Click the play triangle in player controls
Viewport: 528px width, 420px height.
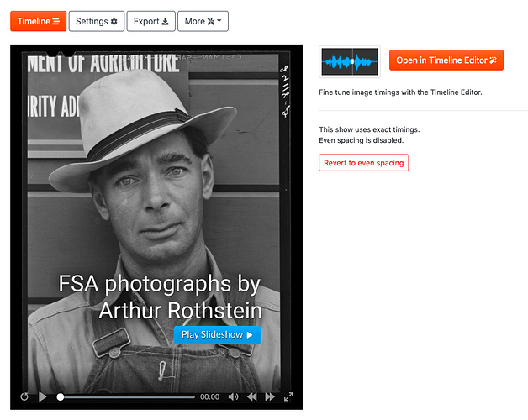click(42, 396)
